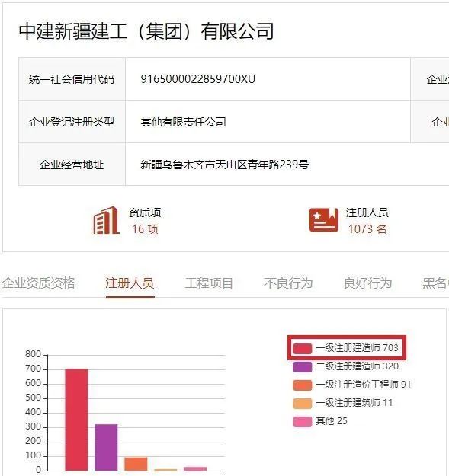The width and height of the screenshot is (449, 476).
Task: Open the 企业资质资格 tab
Action: (x=39, y=283)
